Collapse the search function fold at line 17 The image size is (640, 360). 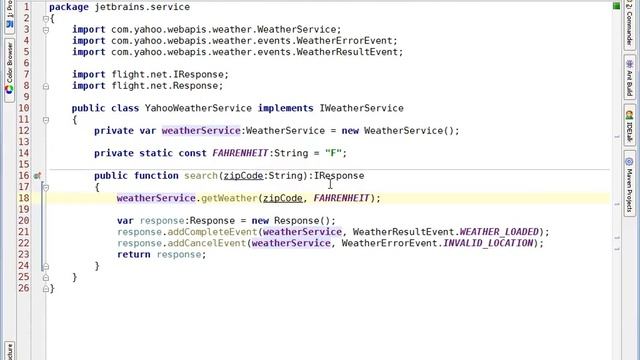click(46, 187)
